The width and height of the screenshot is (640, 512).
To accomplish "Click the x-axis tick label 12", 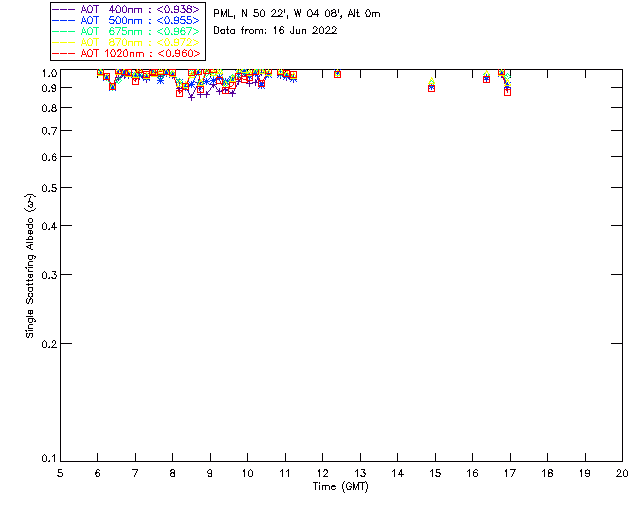I will tap(322, 473).
